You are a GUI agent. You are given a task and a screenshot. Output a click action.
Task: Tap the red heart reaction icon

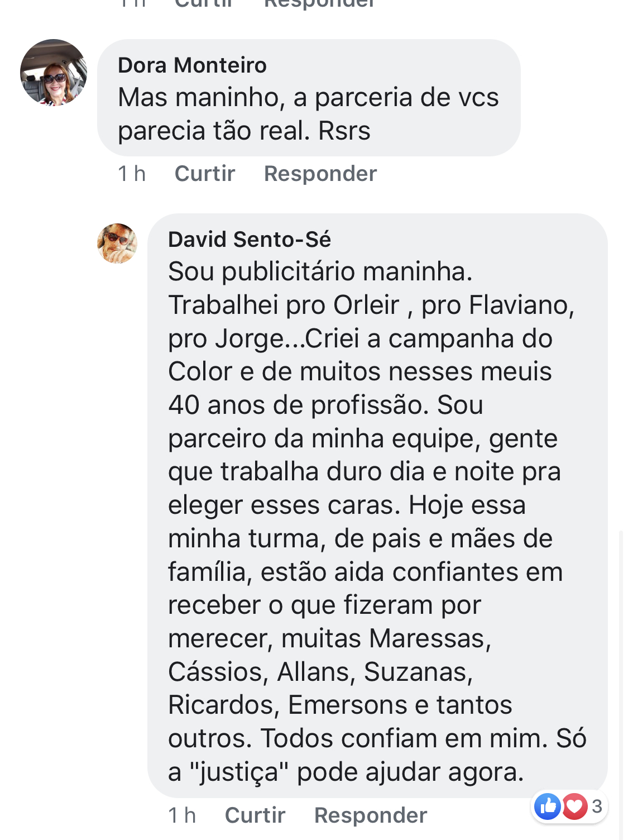point(574,806)
